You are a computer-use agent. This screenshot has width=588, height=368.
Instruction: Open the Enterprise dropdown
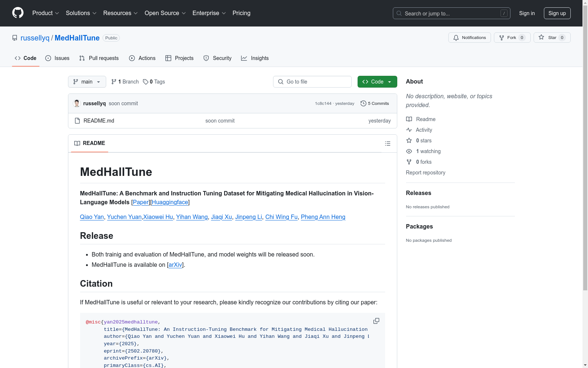click(209, 13)
